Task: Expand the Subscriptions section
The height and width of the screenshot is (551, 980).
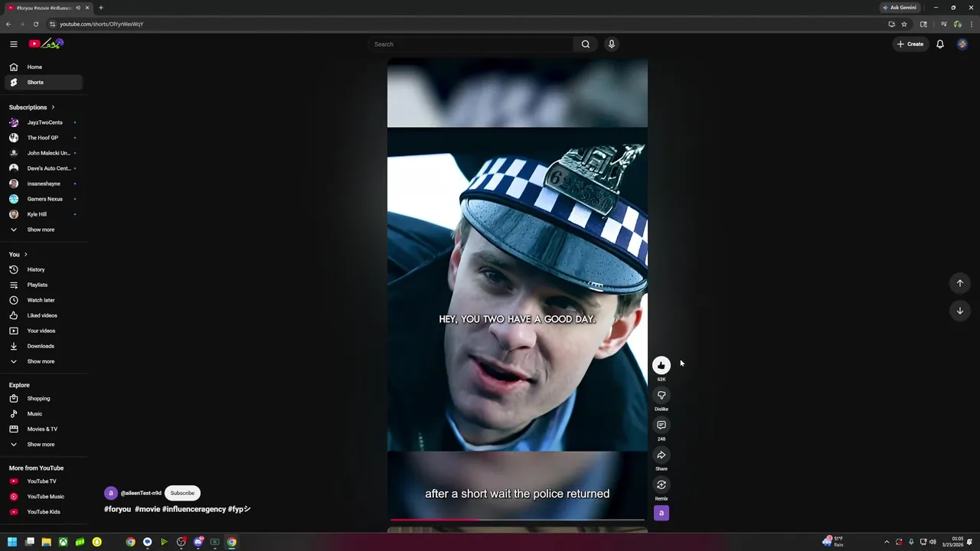Action: click(x=31, y=107)
